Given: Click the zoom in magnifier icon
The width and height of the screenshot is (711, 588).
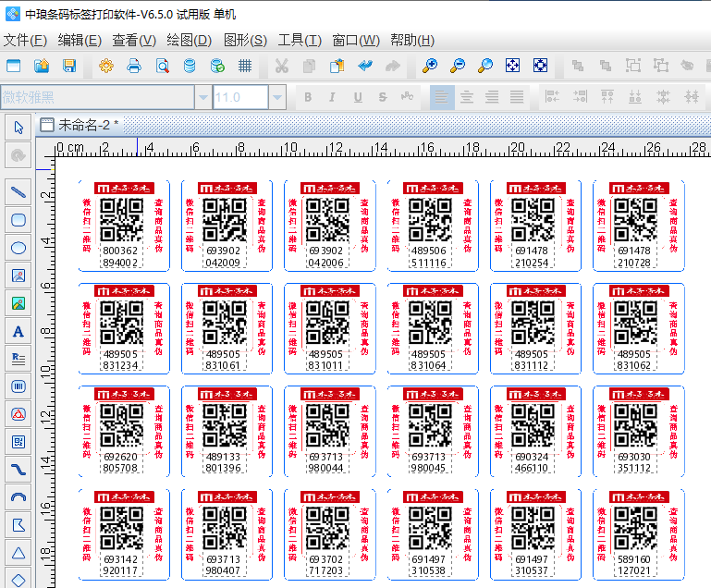Looking at the screenshot, I should pos(429,66).
